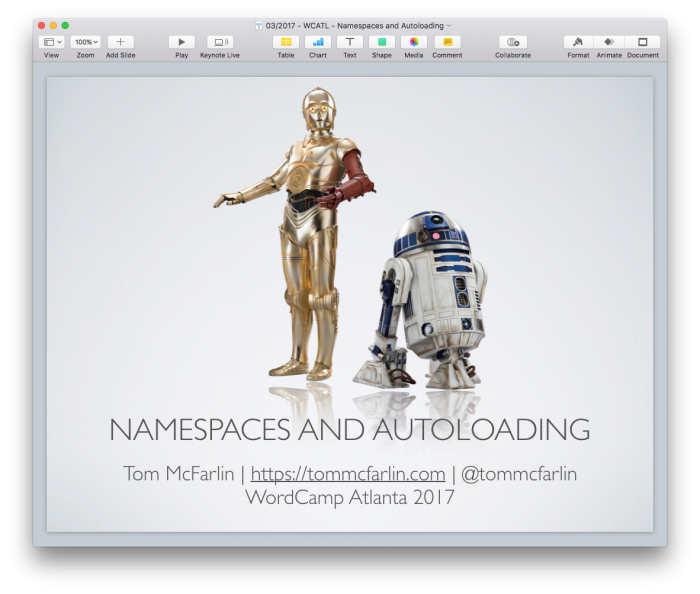Insert a Shape
Viewport: 700px width, 594px height.
point(382,42)
